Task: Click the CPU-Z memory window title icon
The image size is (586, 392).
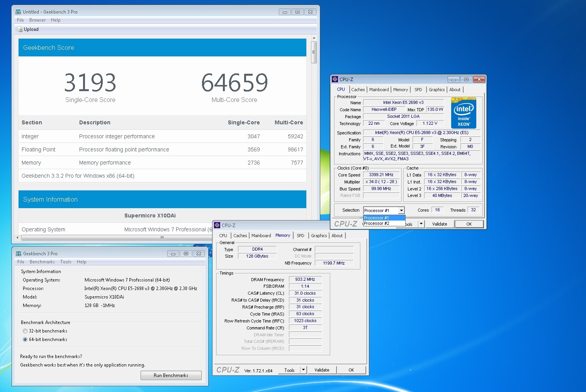Action: [x=217, y=225]
